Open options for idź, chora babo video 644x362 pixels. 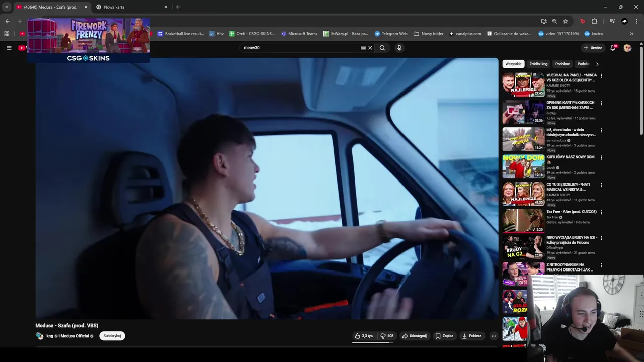[601, 130]
